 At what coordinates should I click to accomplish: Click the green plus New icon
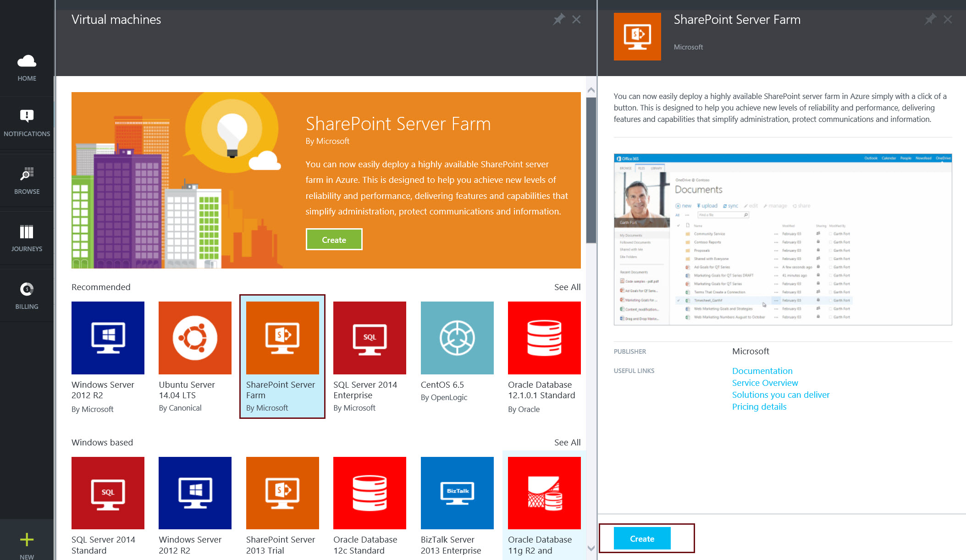[27, 540]
